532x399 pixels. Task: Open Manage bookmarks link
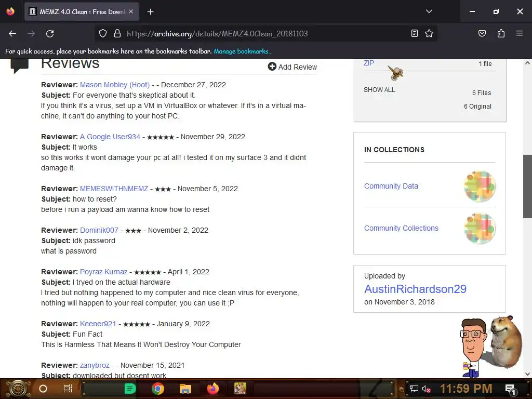point(243,51)
